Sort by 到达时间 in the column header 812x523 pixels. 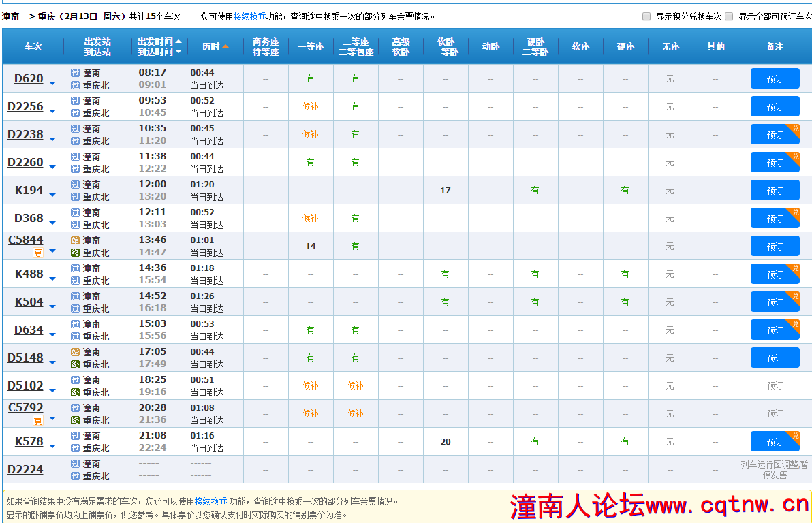pos(159,52)
